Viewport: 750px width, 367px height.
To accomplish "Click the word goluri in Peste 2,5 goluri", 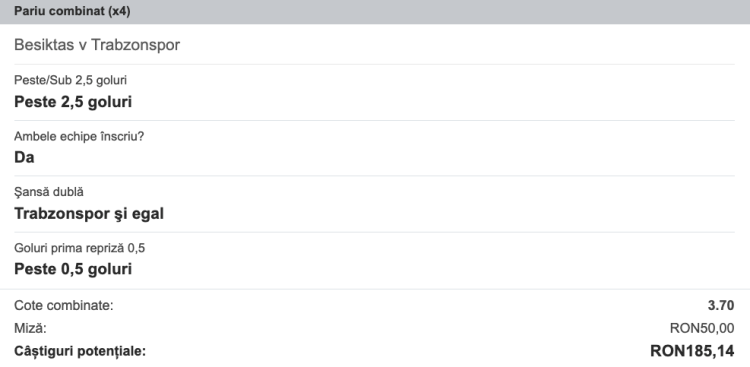I will [110, 102].
